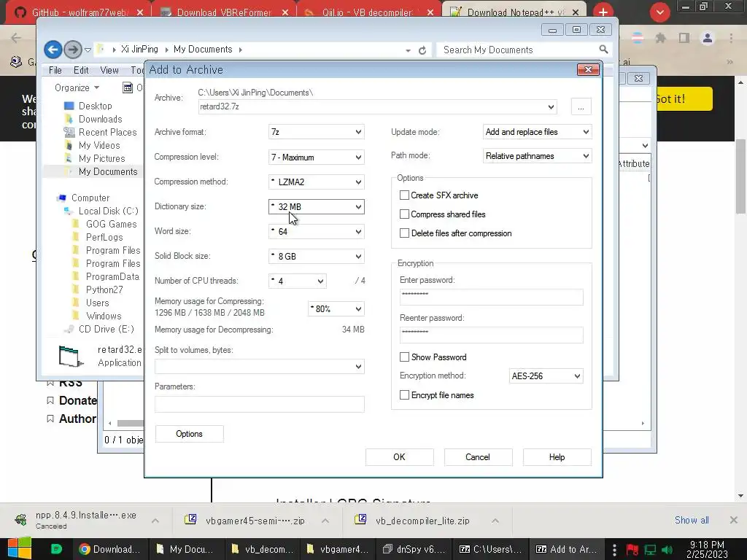747x560 pixels.
Task: Click the Chrome extensions puzzle icon
Action: (660, 38)
